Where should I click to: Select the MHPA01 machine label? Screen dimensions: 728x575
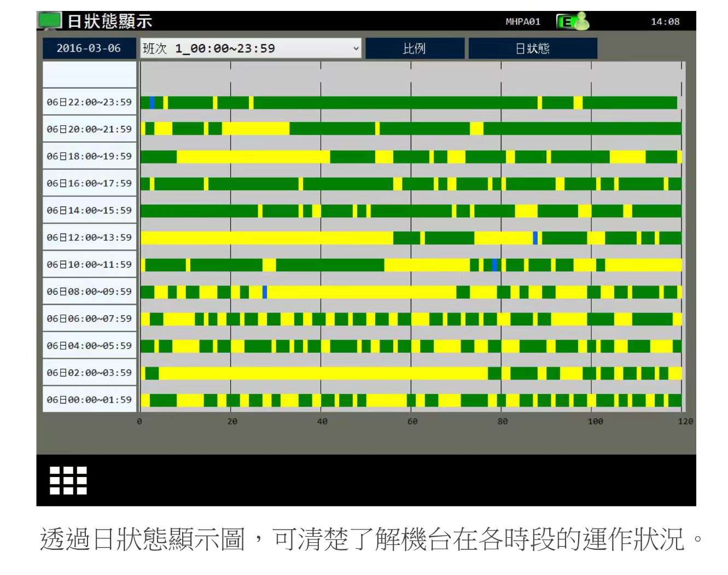(x=523, y=21)
